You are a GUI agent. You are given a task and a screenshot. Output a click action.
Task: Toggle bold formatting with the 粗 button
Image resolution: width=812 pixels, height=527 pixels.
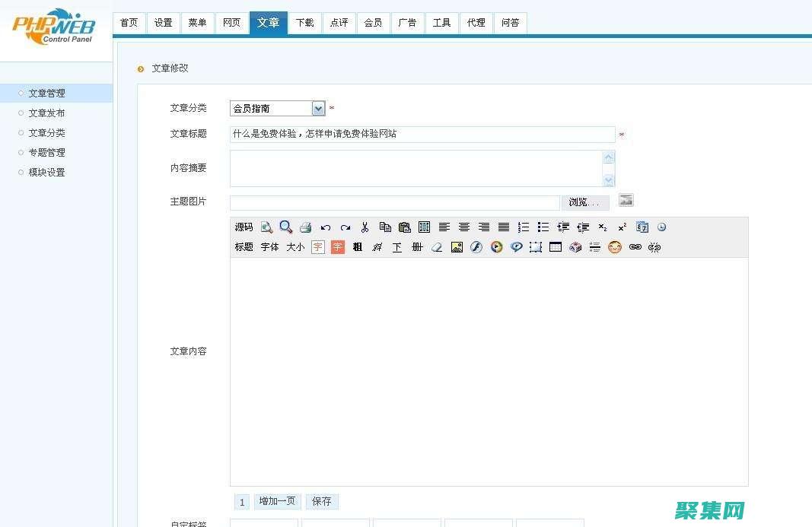point(357,247)
